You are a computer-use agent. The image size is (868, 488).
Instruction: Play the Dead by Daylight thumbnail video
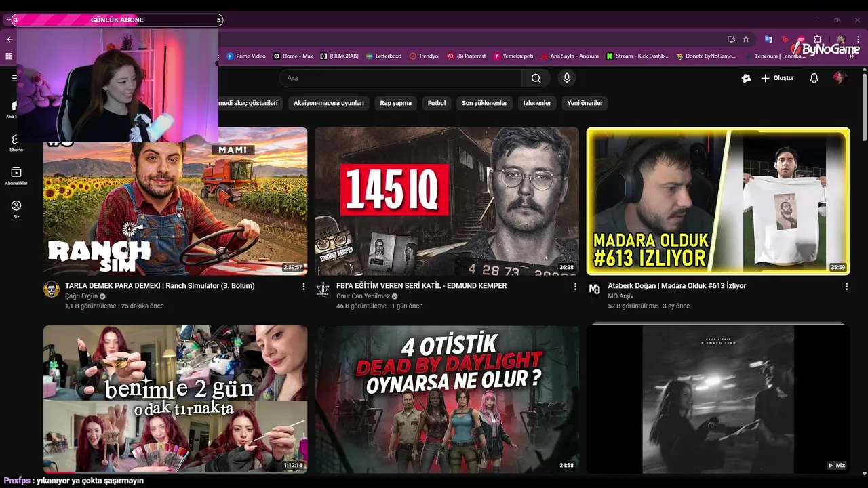coord(447,399)
